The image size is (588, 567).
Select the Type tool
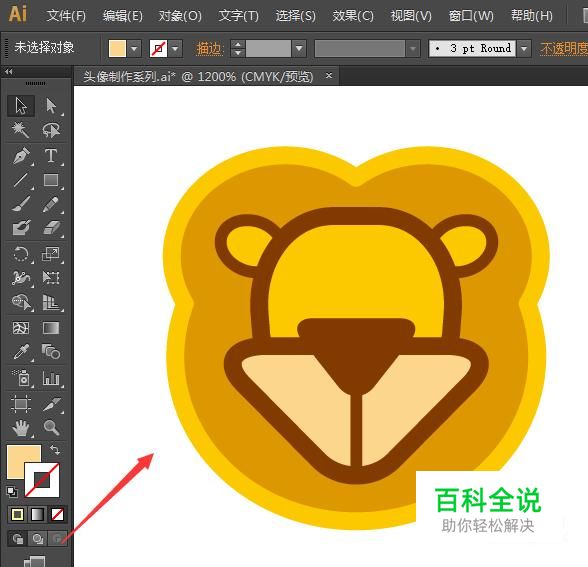tap(51, 156)
